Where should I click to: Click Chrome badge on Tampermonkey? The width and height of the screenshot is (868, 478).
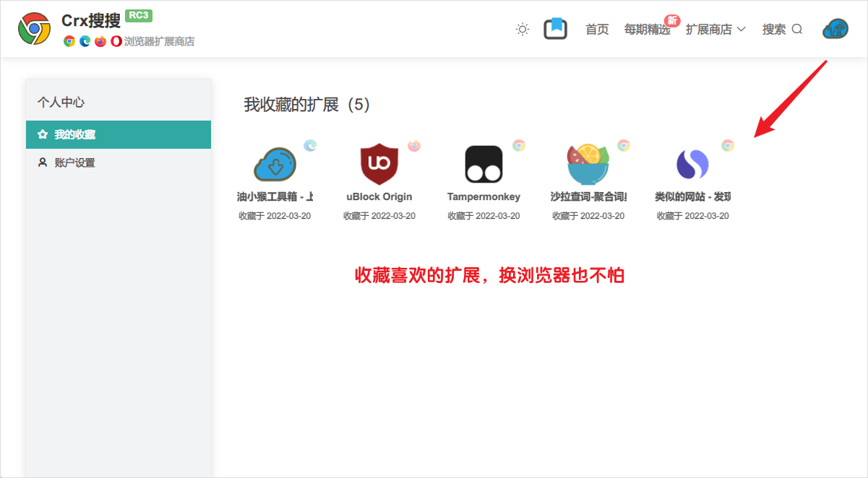[519, 145]
